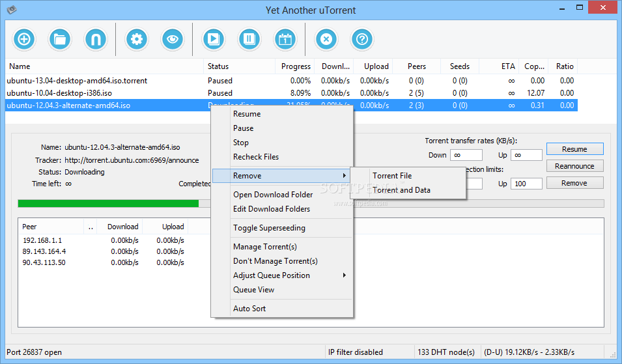Click 133 DHT node(s) status entry
The image size is (622, 364).
tap(446, 352)
